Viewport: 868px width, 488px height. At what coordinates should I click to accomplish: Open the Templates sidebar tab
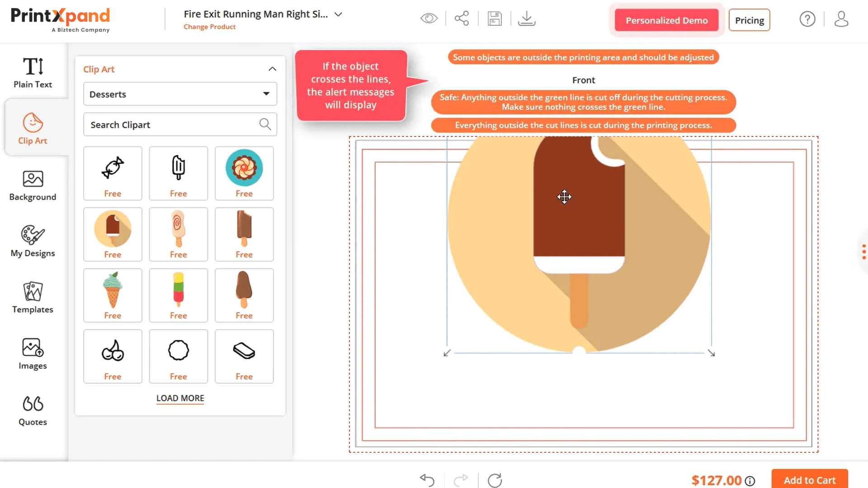pyautogui.click(x=33, y=297)
